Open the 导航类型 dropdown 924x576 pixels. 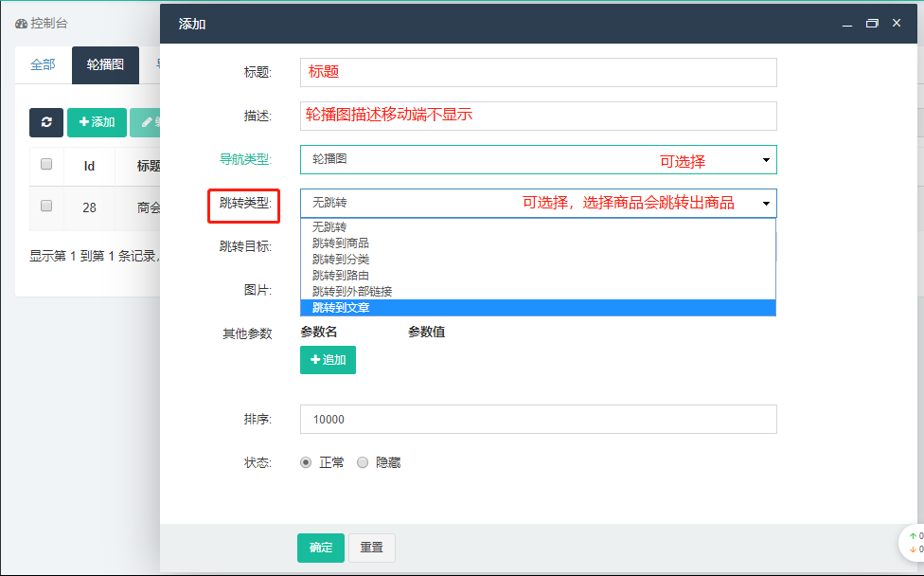coord(538,159)
